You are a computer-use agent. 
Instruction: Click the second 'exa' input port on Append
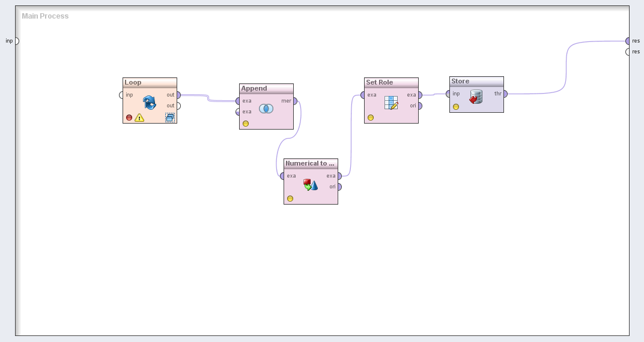238,112
